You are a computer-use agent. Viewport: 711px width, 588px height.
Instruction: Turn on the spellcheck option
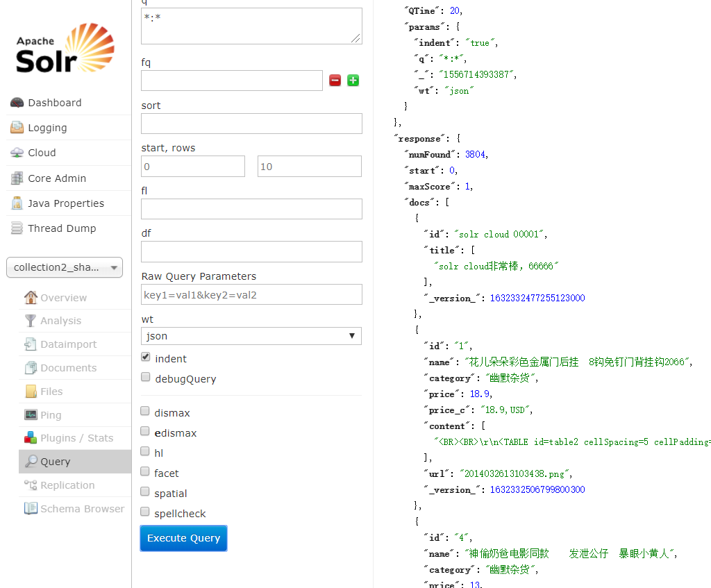(x=145, y=514)
